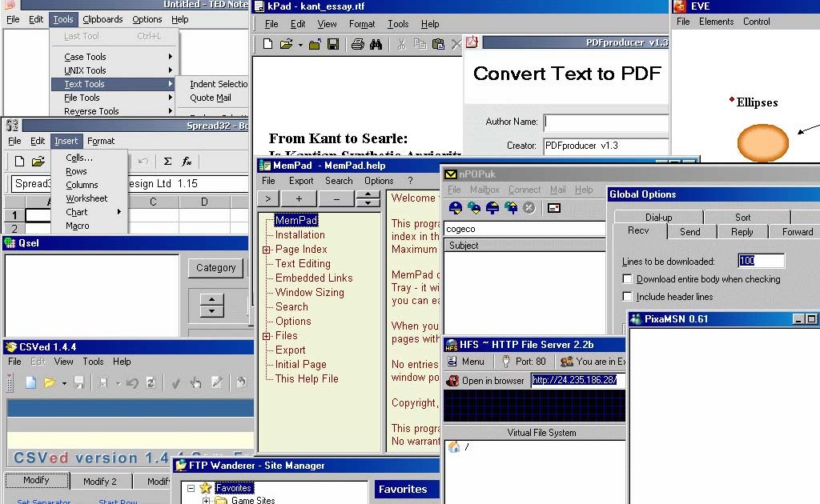Open the function wizard fx icon in Spread32
The height and width of the screenshot is (504, 820).
click(x=187, y=162)
